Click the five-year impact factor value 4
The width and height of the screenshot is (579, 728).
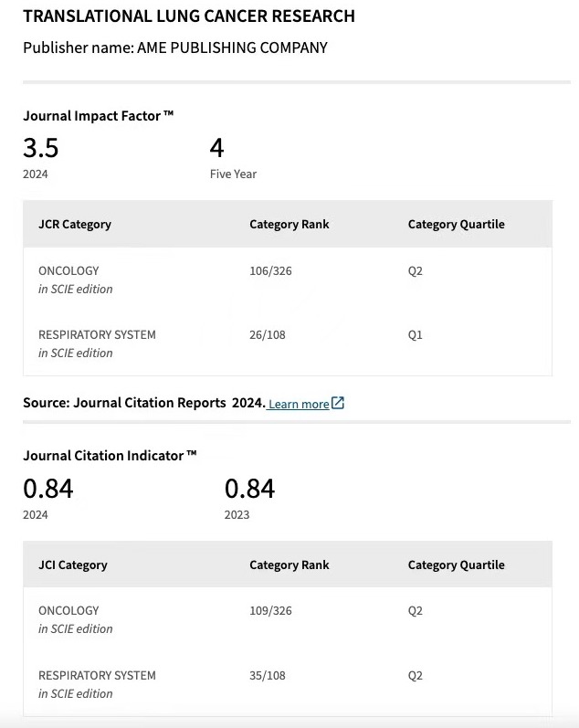pos(216,147)
